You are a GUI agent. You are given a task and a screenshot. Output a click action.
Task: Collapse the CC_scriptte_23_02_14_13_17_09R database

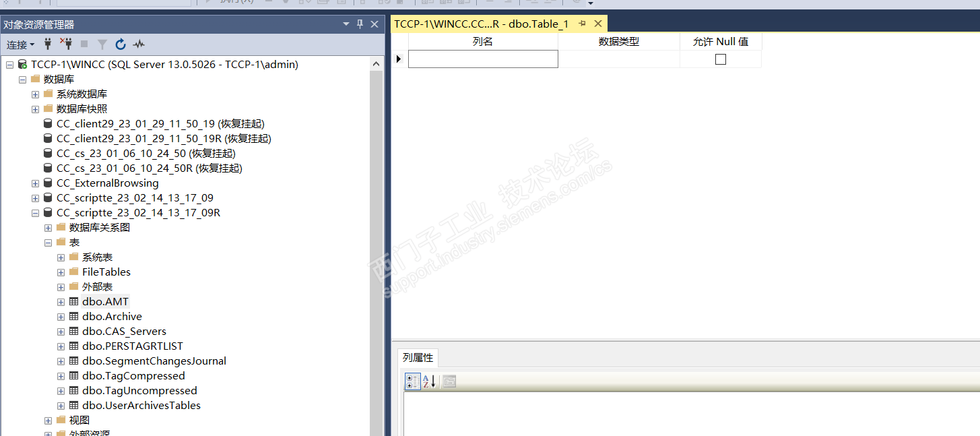tap(35, 213)
